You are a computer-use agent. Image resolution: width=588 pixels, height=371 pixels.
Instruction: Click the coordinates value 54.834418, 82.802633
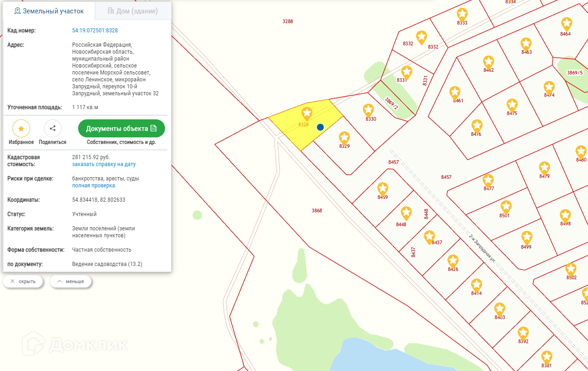click(x=99, y=200)
